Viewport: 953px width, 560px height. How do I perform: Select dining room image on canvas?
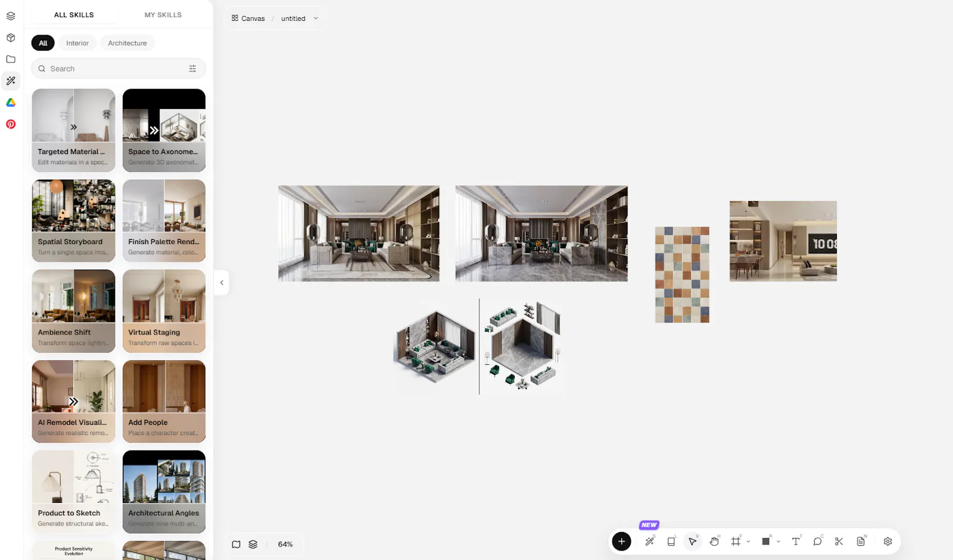point(783,241)
